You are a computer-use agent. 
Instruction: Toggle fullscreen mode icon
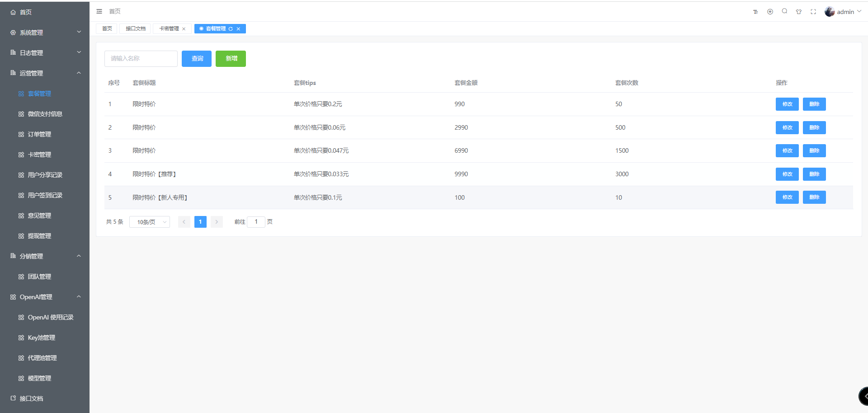click(x=813, y=11)
